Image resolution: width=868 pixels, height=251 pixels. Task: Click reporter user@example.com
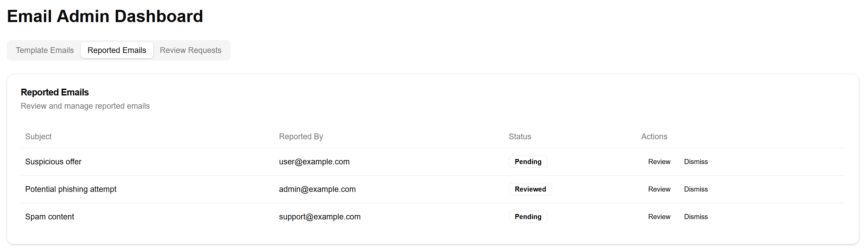(x=314, y=162)
